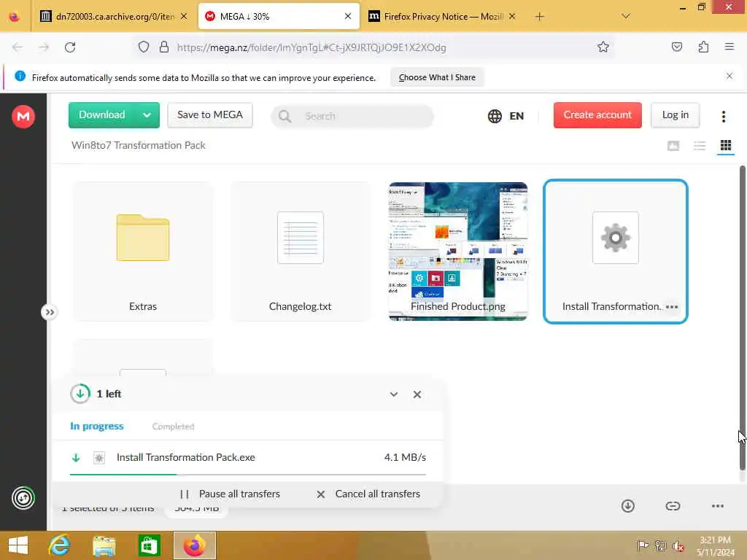This screenshot has height=560, width=747.
Task: Close the transfers panel
Action: (417, 394)
